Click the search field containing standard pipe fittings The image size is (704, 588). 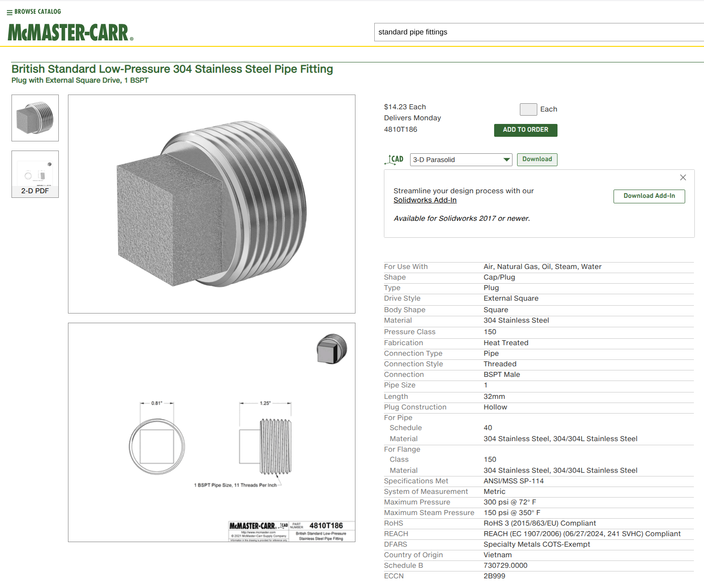(539, 32)
